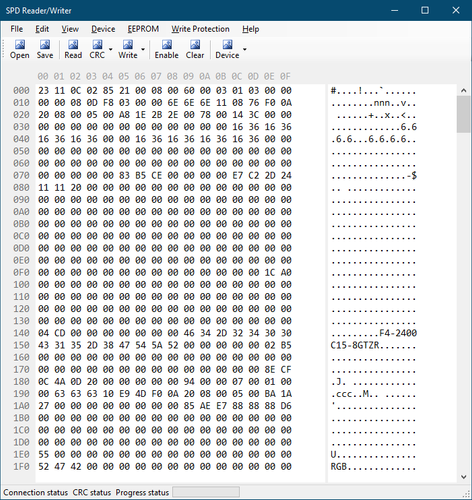Select row offset 000

click(21, 90)
